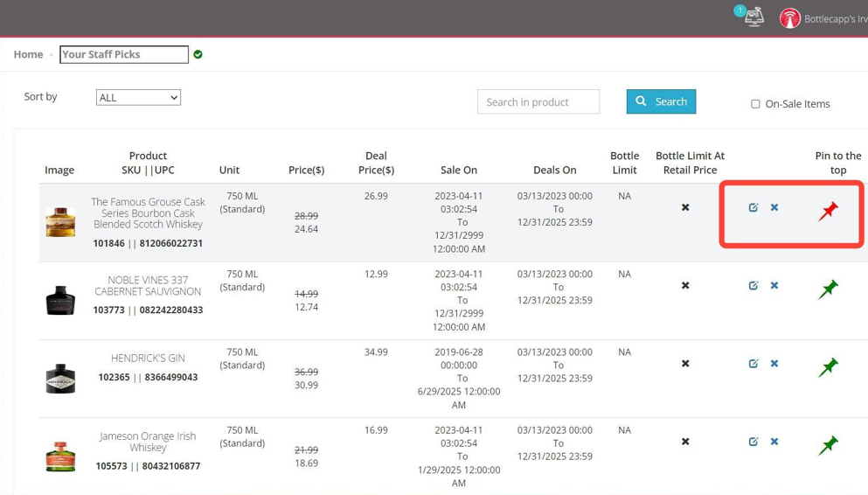Open the Noble Vines 337 bottle thumbnail
Image resolution: width=868 pixels, height=495 pixels.
tap(60, 300)
